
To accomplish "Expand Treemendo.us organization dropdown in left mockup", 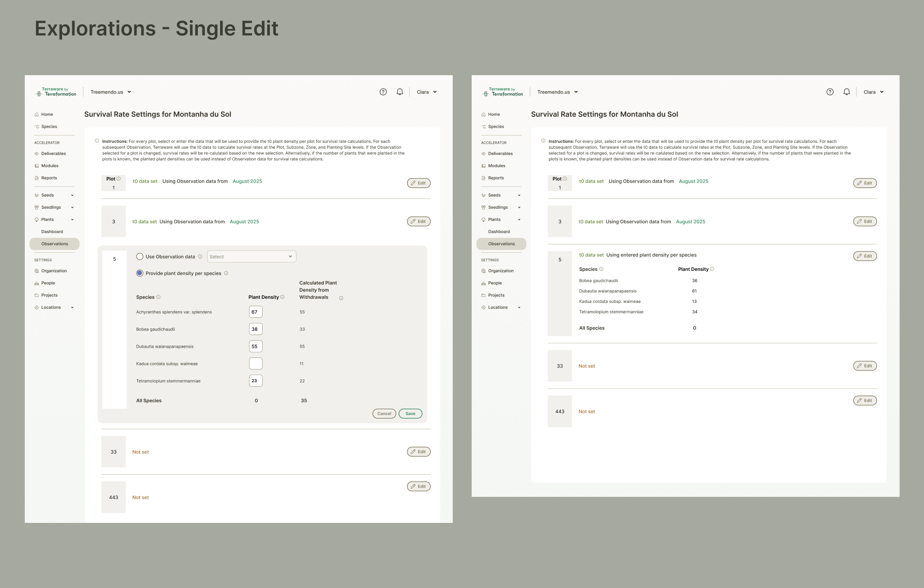I will [x=111, y=92].
